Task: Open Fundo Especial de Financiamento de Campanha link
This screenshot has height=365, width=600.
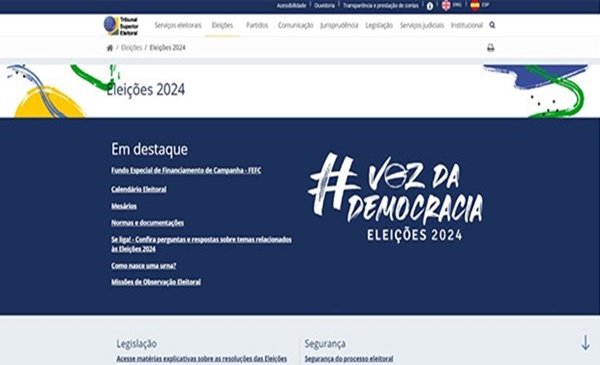Action: point(186,171)
